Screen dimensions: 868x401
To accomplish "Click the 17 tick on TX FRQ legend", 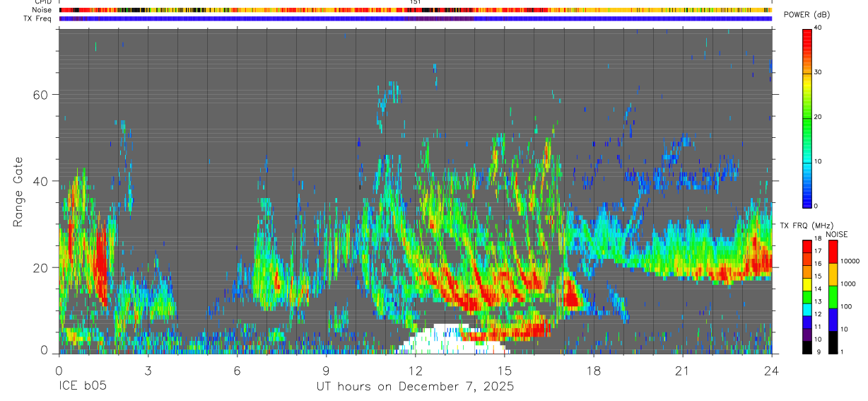I will tap(818, 251).
